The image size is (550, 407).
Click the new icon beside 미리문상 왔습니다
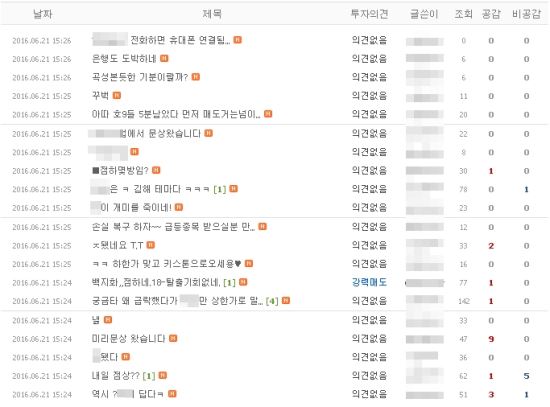click(x=173, y=338)
